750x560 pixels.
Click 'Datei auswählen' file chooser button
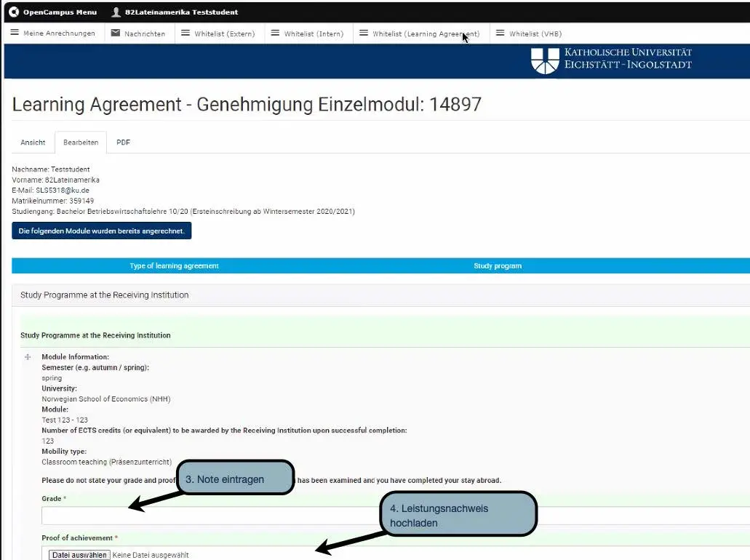pos(79,555)
